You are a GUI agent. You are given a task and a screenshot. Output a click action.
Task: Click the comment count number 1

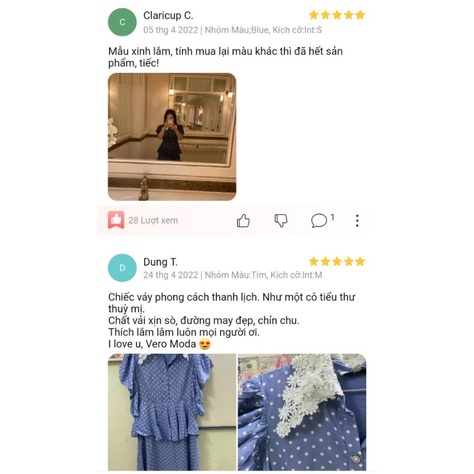click(x=332, y=217)
